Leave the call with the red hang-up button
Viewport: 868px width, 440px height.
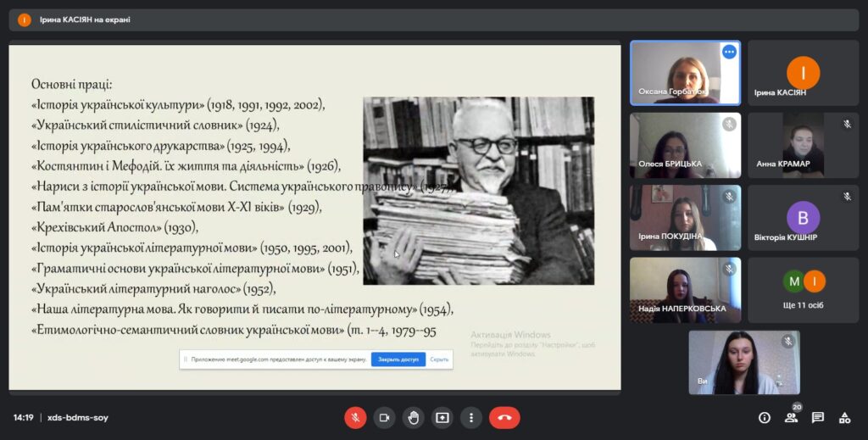tap(504, 417)
